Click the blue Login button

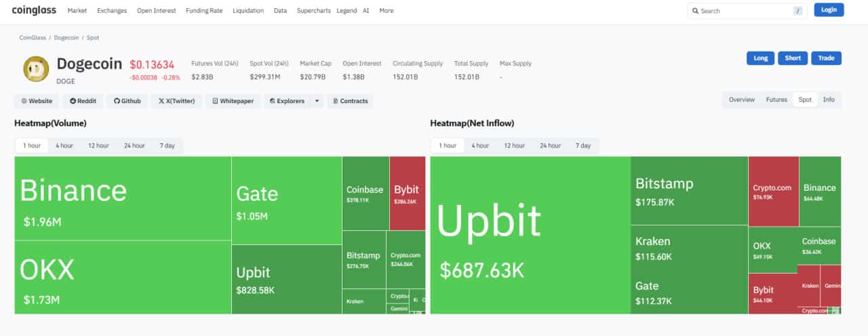(x=829, y=10)
